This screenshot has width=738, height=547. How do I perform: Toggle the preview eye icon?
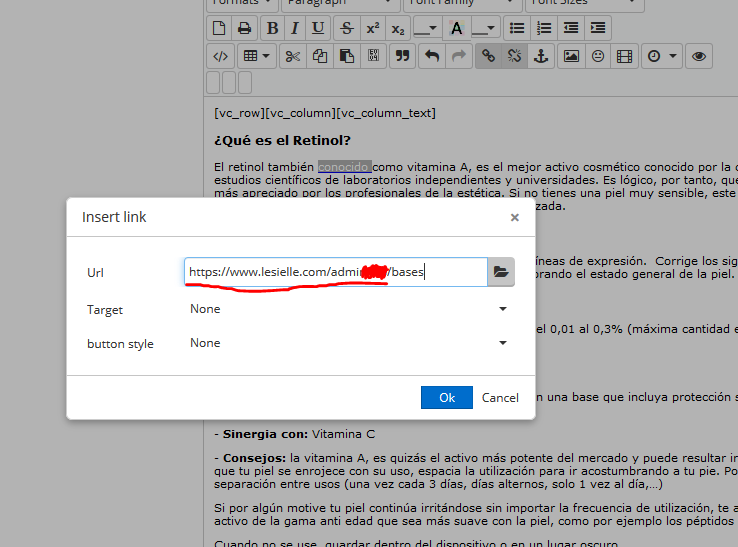pyautogui.click(x=699, y=56)
